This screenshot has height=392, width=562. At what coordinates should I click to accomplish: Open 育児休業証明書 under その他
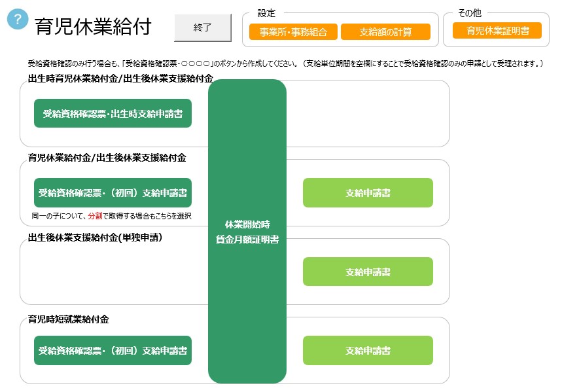click(497, 31)
